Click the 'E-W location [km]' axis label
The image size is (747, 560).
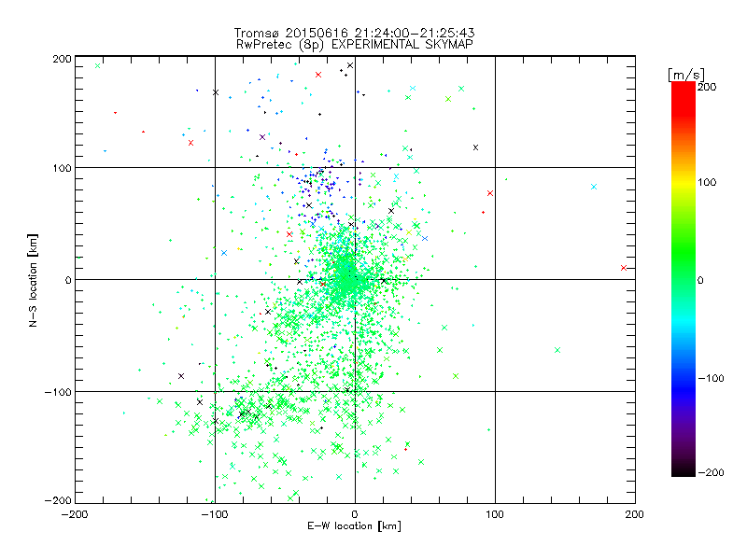click(354, 525)
